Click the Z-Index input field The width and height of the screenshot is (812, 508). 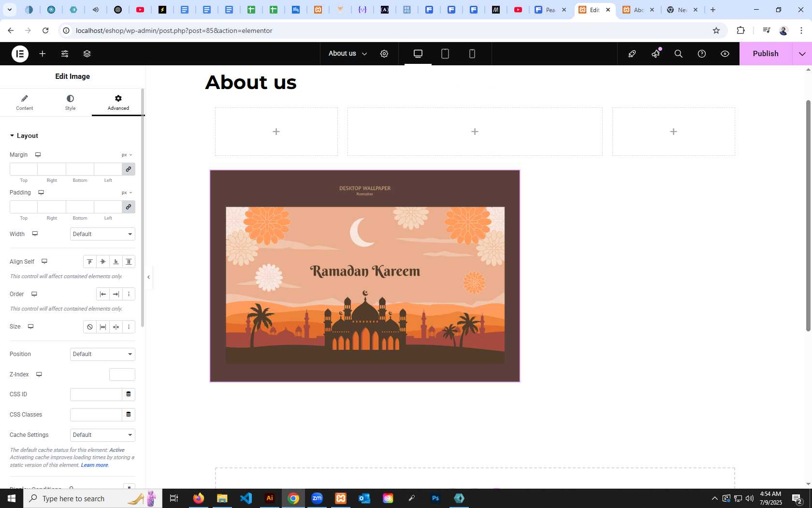[122, 374]
